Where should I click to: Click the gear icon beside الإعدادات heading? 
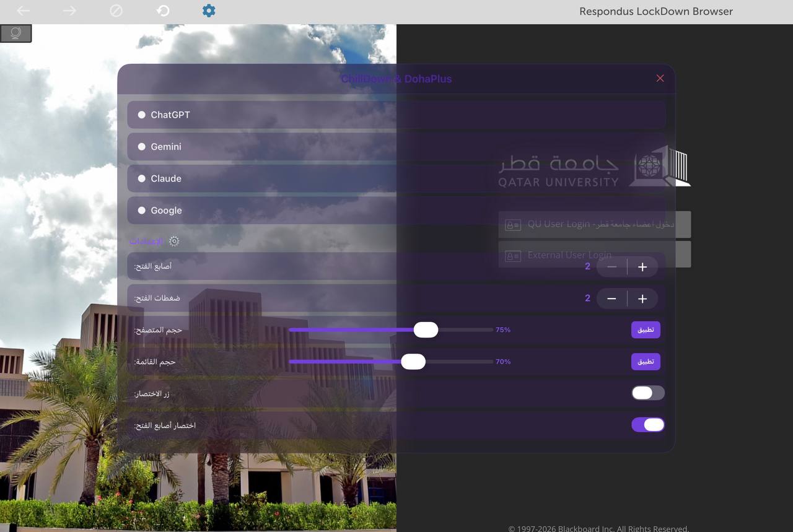tap(174, 241)
